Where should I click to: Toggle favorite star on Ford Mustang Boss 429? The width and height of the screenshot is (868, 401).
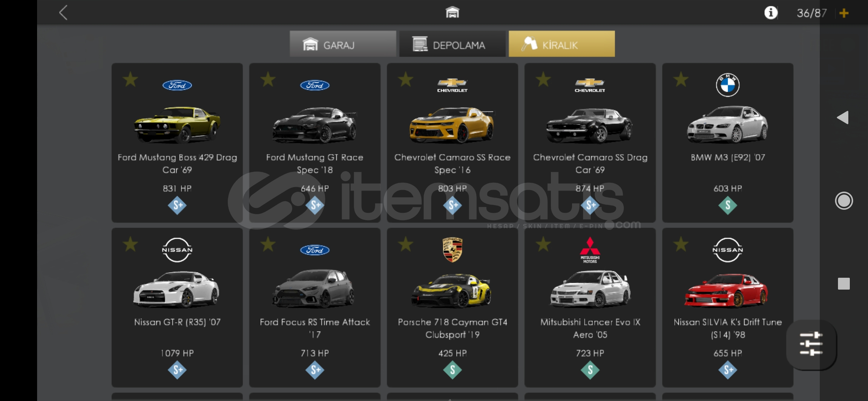coord(131,79)
